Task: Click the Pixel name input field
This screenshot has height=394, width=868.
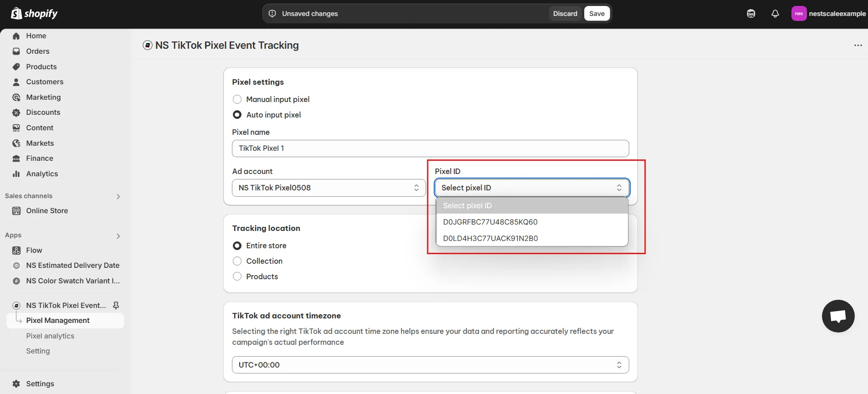Action: point(430,148)
